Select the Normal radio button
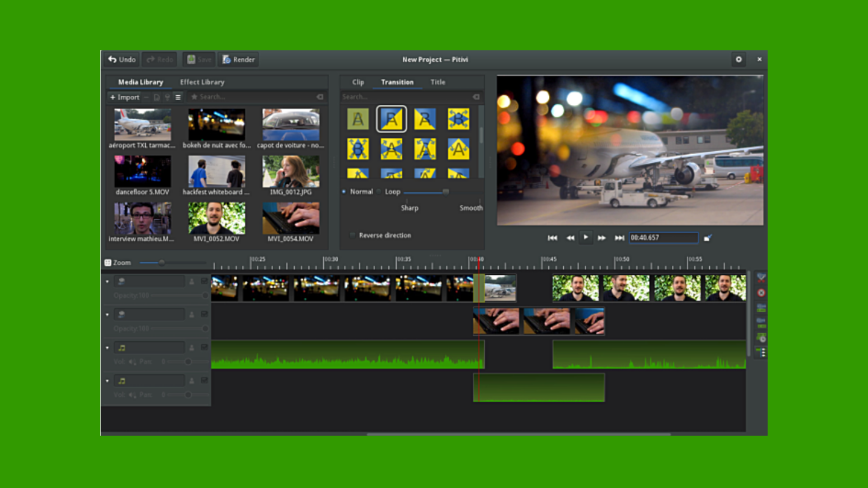The height and width of the screenshot is (488, 868). [x=344, y=192]
